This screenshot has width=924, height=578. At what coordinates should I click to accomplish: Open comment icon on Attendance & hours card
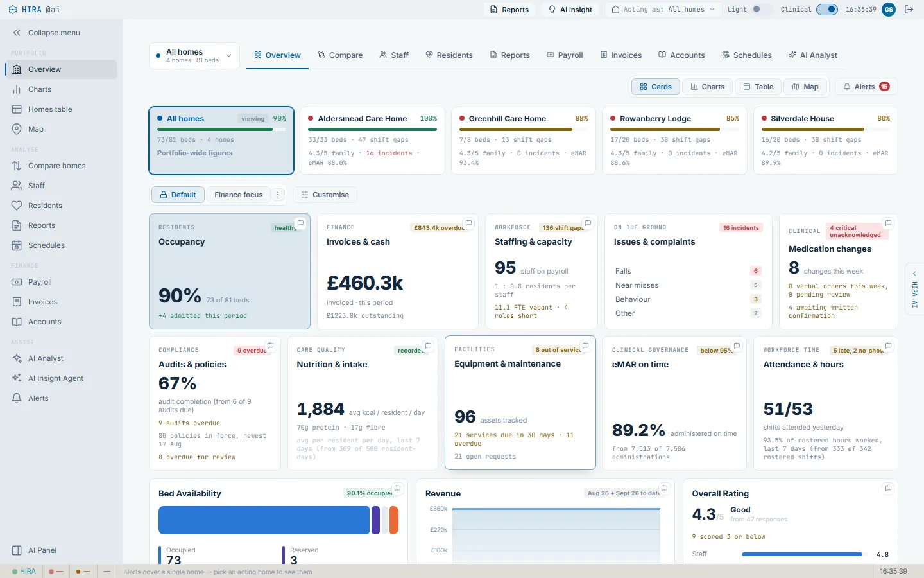888,346
